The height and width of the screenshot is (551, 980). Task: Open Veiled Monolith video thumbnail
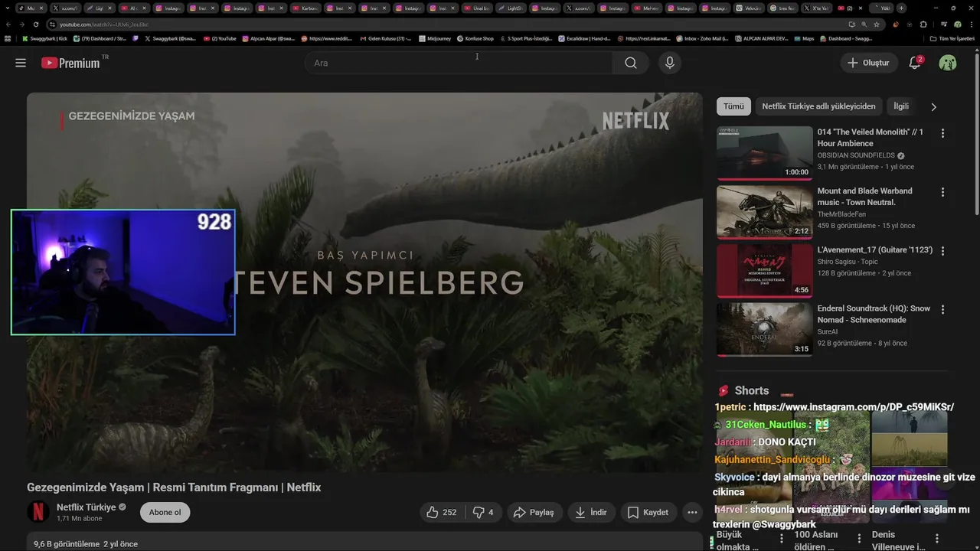click(764, 153)
